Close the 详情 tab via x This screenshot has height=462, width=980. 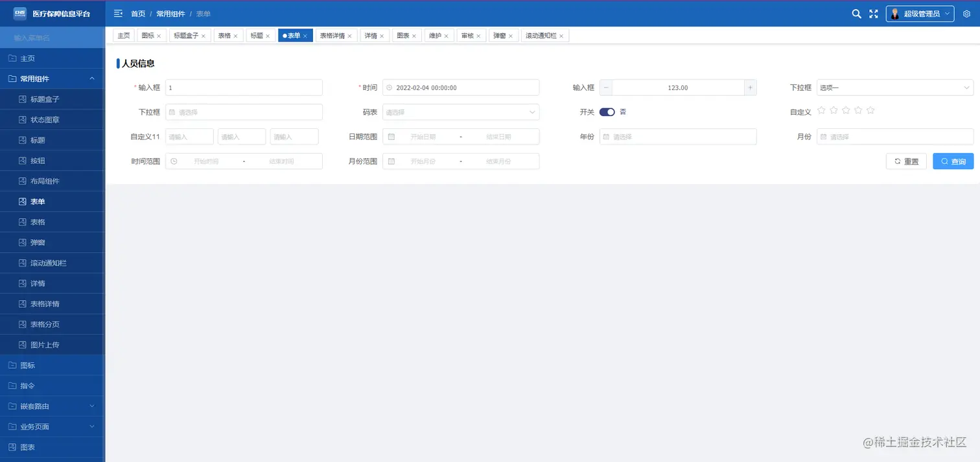click(382, 36)
